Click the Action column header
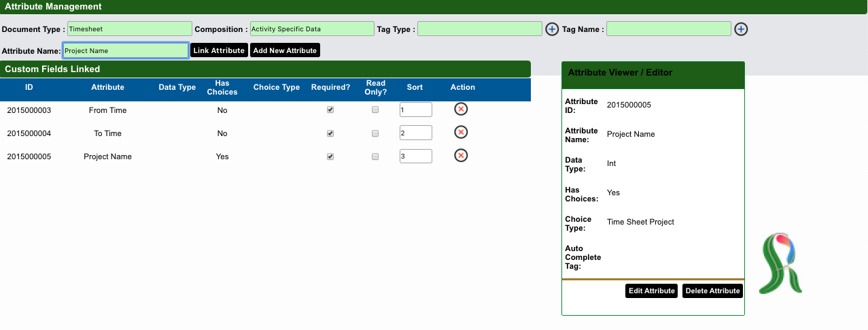868x330 pixels. (463, 87)
